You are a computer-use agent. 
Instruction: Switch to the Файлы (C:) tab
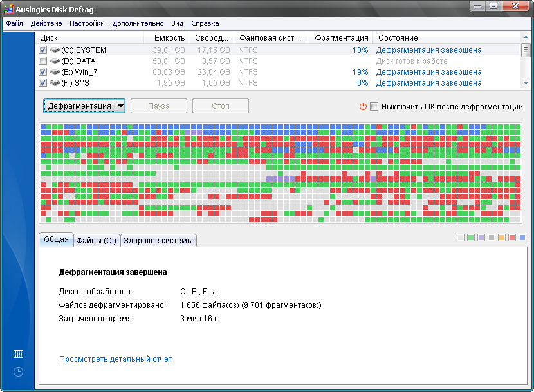[97, 241]
